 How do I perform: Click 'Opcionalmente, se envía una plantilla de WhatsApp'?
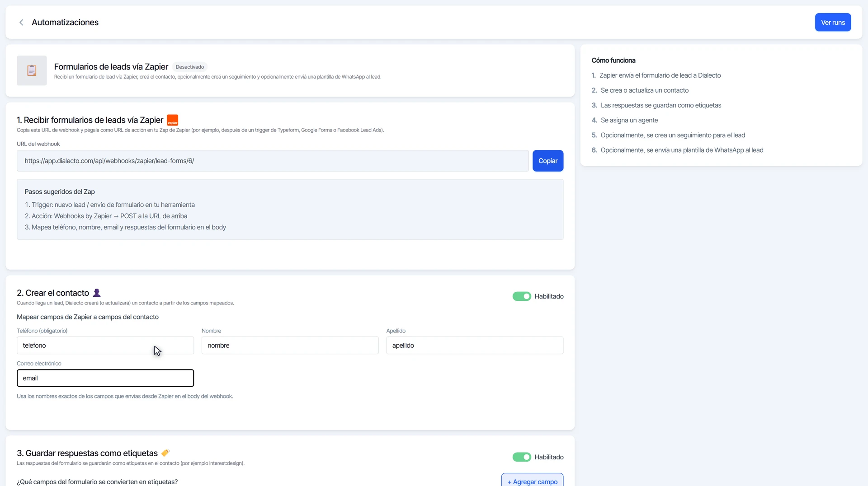point(682,150)
